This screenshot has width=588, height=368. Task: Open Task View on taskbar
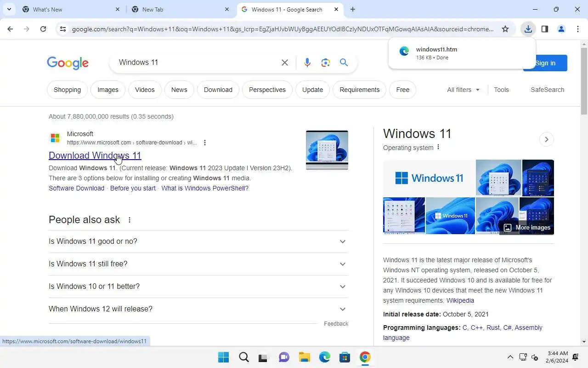point(263,357)
